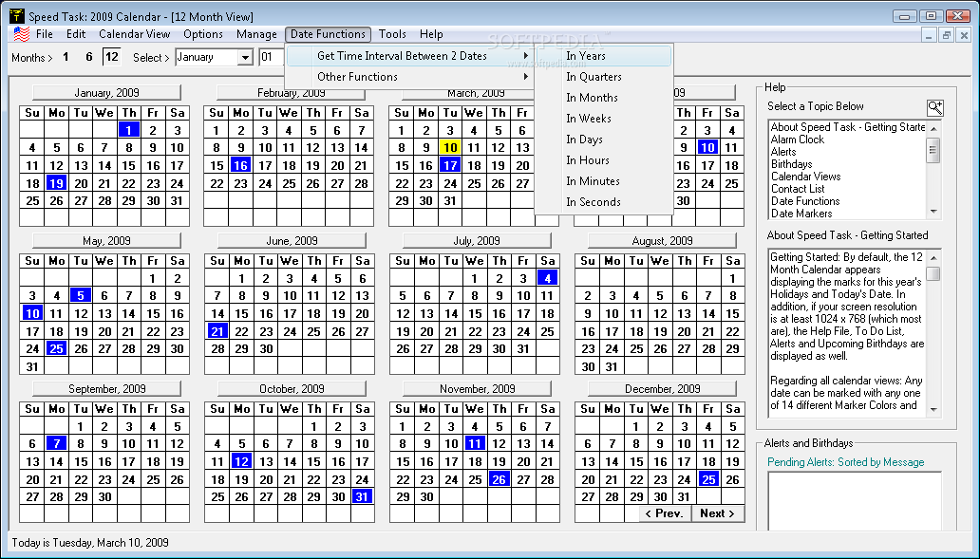Select marked July 4 date cell
Viewport: 980px width, 559px height.
click(548, 278)
